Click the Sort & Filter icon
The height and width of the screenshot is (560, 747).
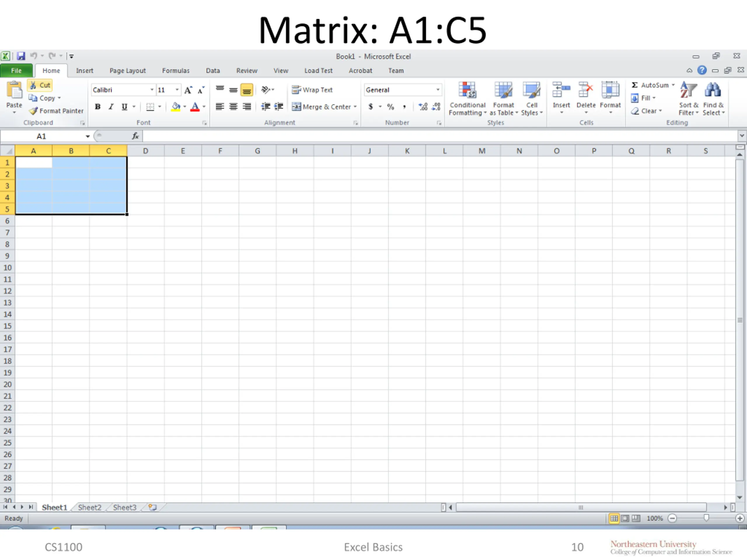click(688, 90)
